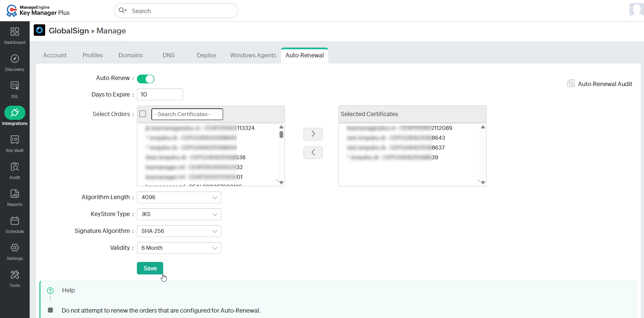Open the Auto-Renewal Audit link

click(605, 84)
